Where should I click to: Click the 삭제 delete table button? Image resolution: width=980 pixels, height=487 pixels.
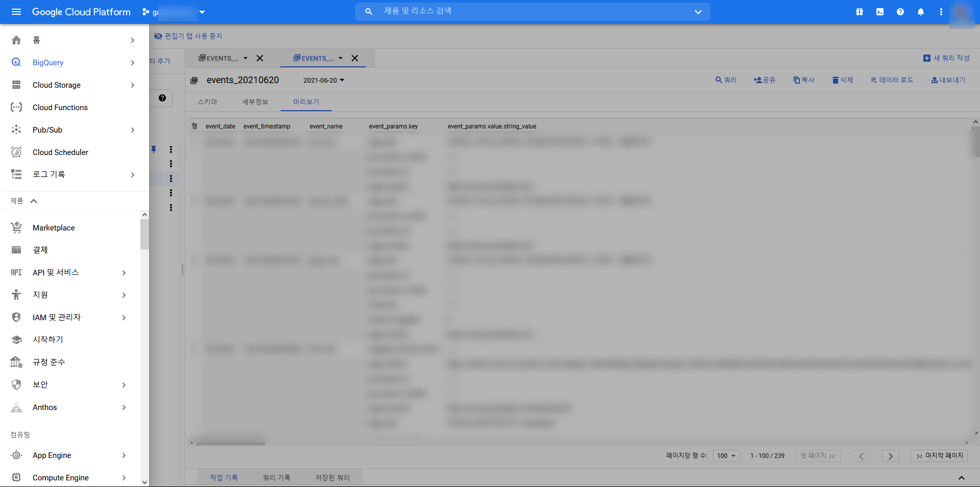click(843, 80)
